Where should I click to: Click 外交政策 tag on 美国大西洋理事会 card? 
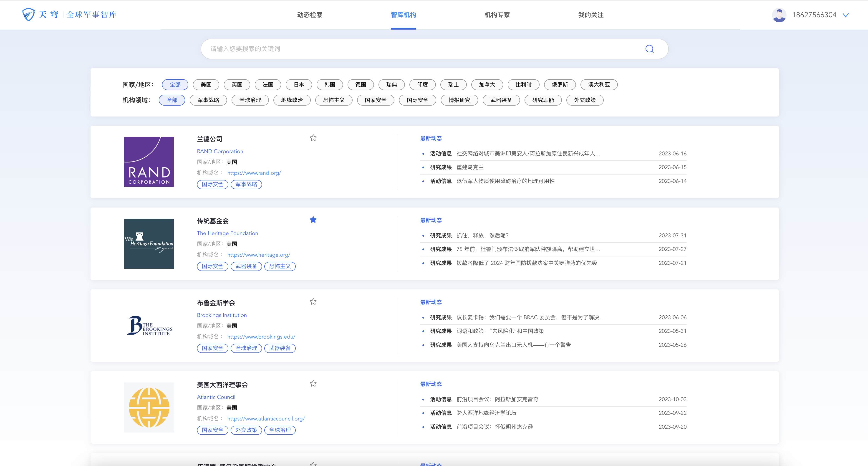coord(246,430)
